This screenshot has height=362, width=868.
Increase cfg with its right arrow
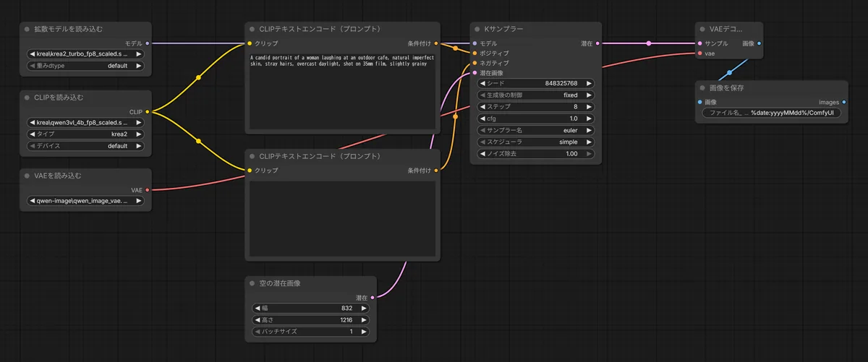pyautogui.click(x=589, y=118)
